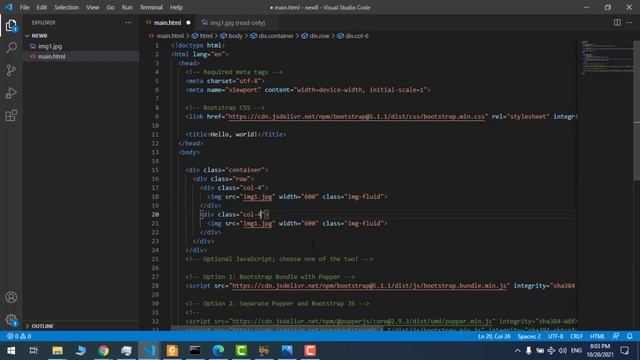Click Visual Studio Code taskbar icon

tap(149, 351)
